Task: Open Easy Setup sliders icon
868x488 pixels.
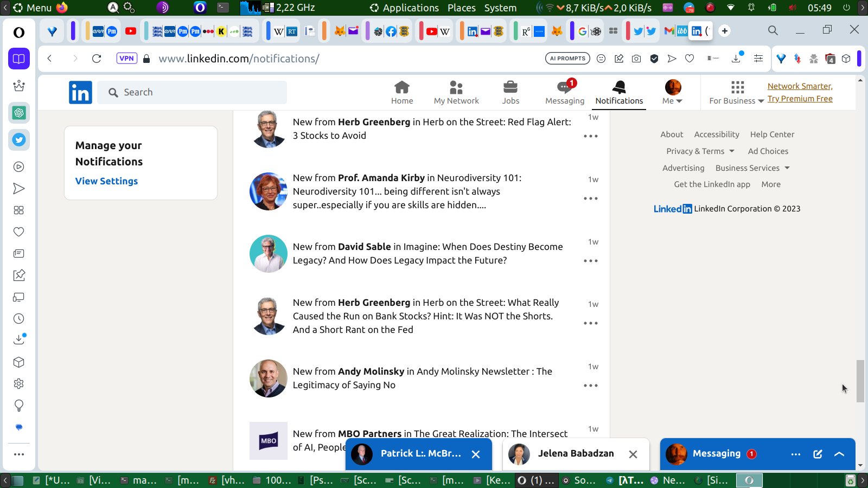Action: (x=758, y=59)
